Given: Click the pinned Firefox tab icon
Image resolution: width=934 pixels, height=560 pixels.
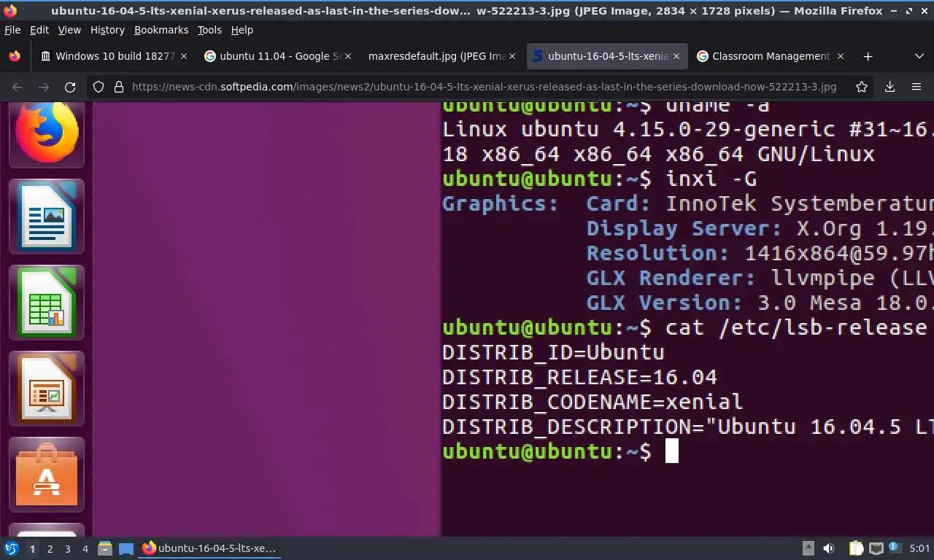Looking at the screenshot, I should [x=15, y=56].
